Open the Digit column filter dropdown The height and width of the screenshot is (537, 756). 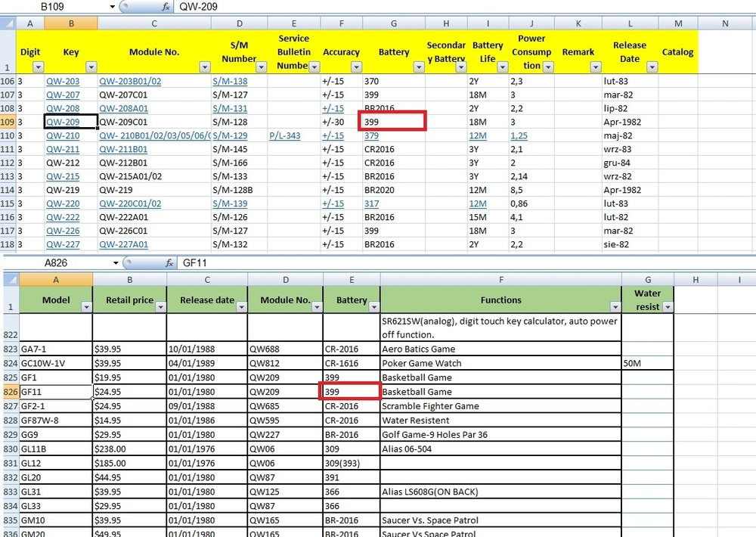coord(36,67)
